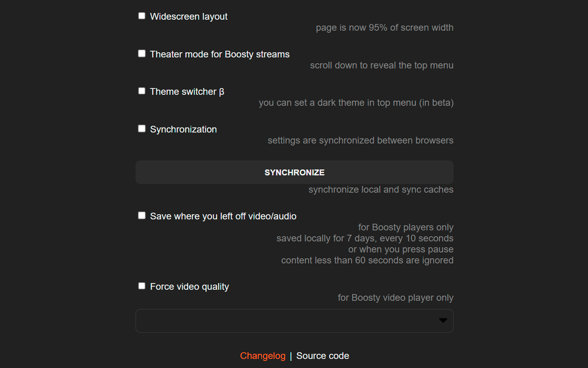Check the Synchronization checkbox
The height and width of the screenshot is (368, 588).
click(142, 129)
